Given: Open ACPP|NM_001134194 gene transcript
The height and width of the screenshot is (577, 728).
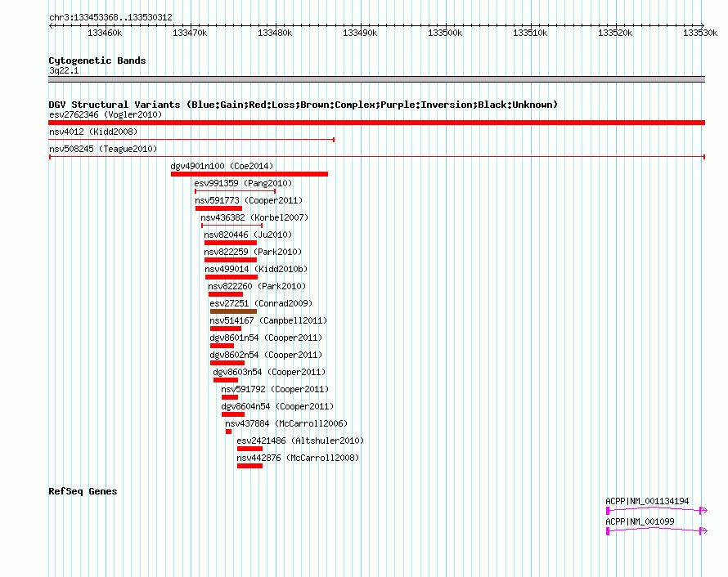Looking at the screenshot, I should coord(647,501).
